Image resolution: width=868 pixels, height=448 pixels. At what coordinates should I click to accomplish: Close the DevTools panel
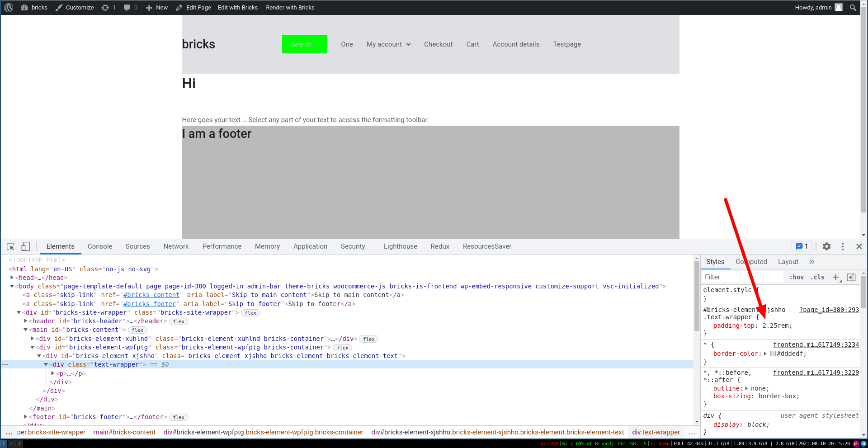point(859,246)
